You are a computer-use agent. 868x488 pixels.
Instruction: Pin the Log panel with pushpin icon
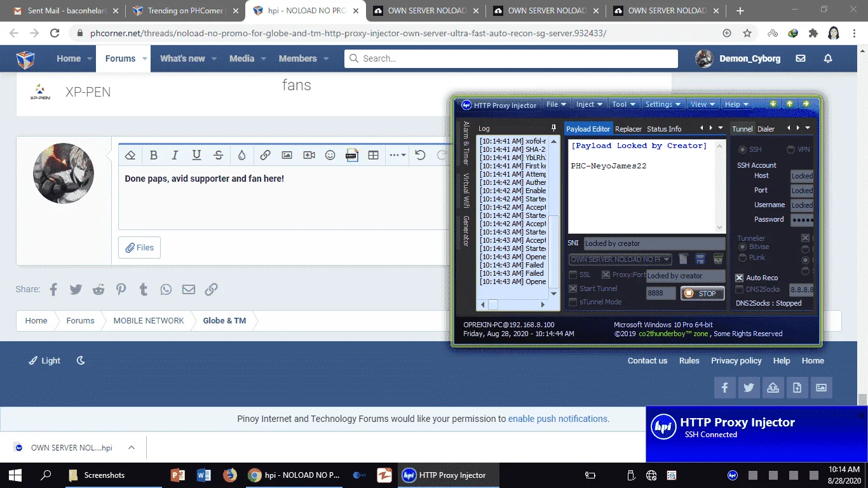click(x=553, y=128)
